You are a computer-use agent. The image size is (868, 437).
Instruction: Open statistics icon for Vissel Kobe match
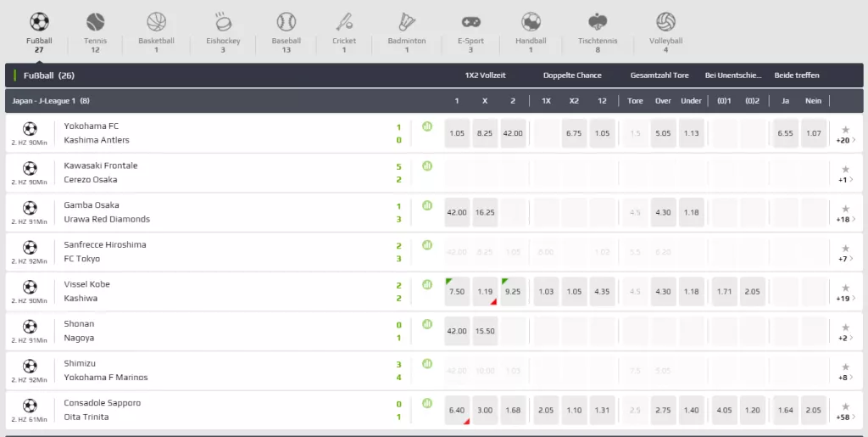click(x=427, y=284)
